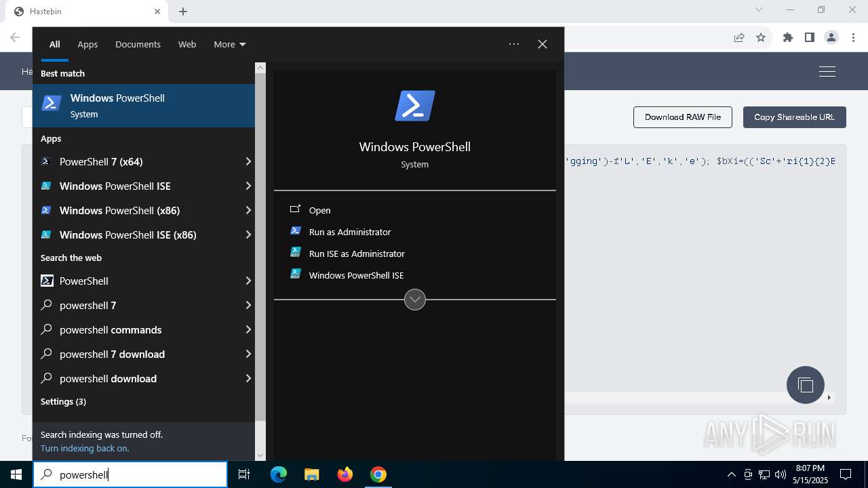Click the search results list scrollbar

coord(260,247)
